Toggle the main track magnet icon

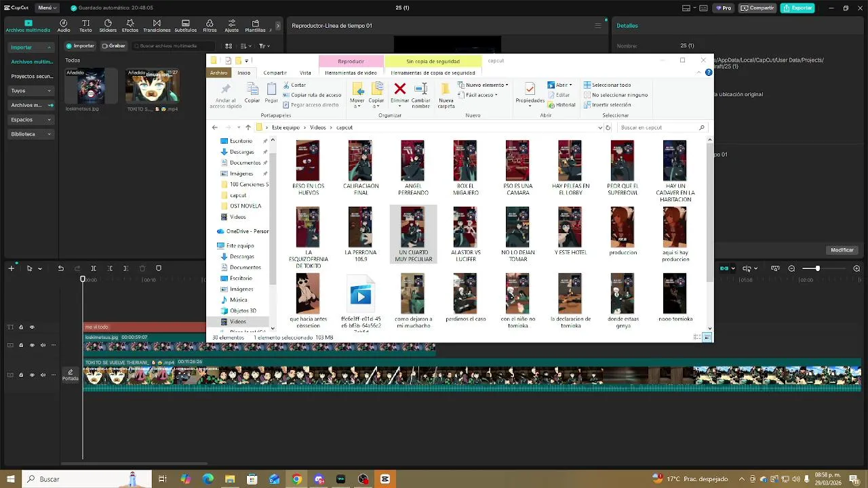pos(725,268)
